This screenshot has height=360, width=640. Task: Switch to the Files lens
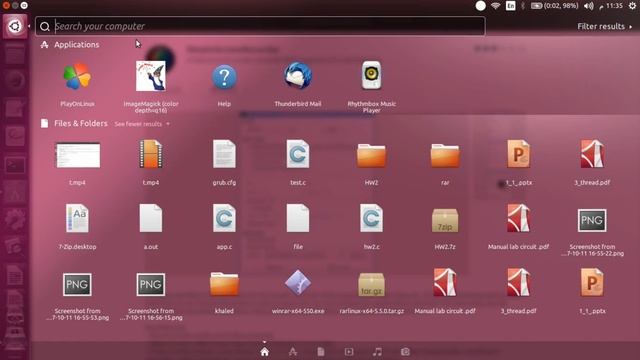tap(321, 351)
